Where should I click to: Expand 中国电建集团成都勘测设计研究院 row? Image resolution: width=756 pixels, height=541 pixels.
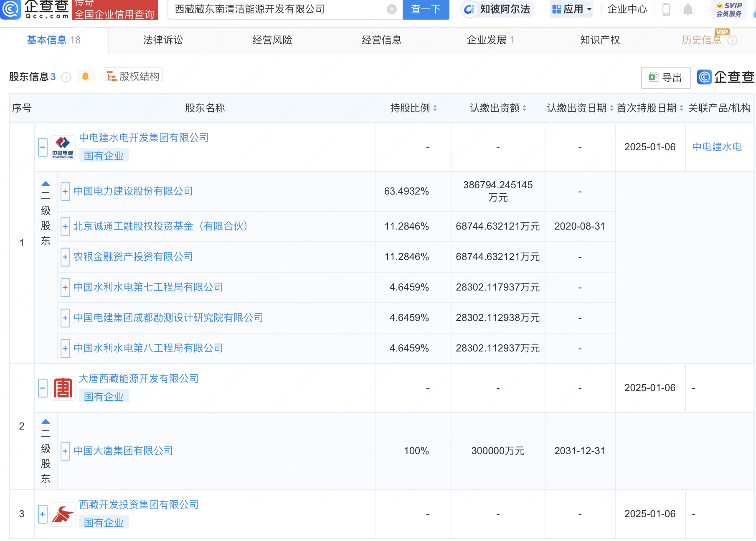pos(65,318)
